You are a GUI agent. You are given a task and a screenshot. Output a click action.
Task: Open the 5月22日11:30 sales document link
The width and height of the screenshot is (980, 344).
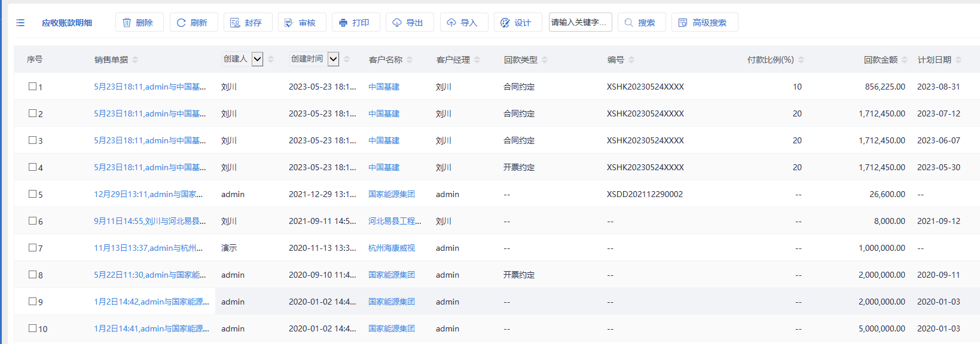[x=150, y=275]
